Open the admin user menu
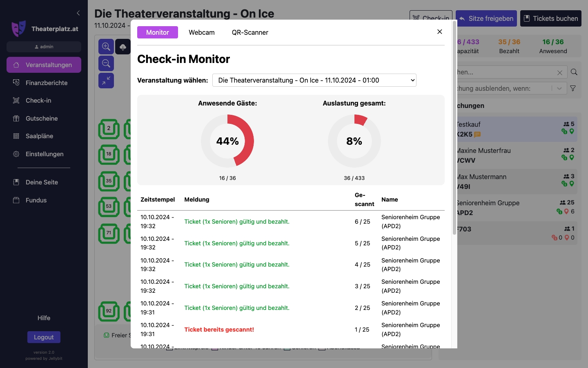The image size is (588, 368). 44,47
